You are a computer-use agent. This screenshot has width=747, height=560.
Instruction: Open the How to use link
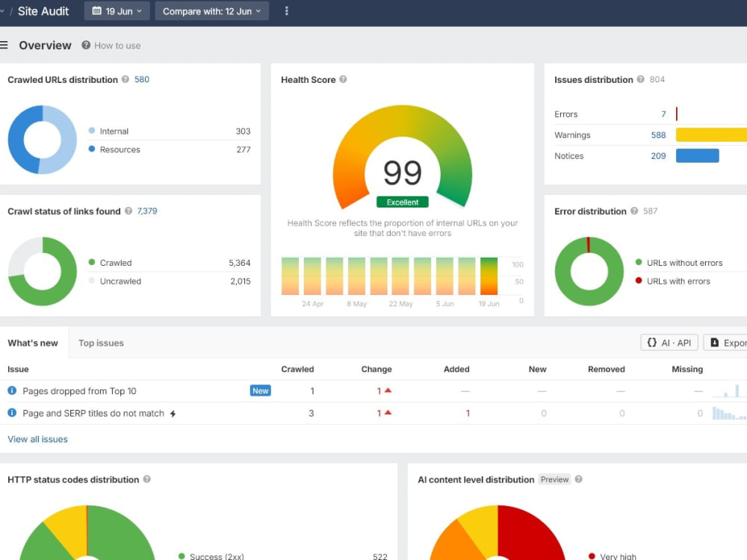[117, 46]
